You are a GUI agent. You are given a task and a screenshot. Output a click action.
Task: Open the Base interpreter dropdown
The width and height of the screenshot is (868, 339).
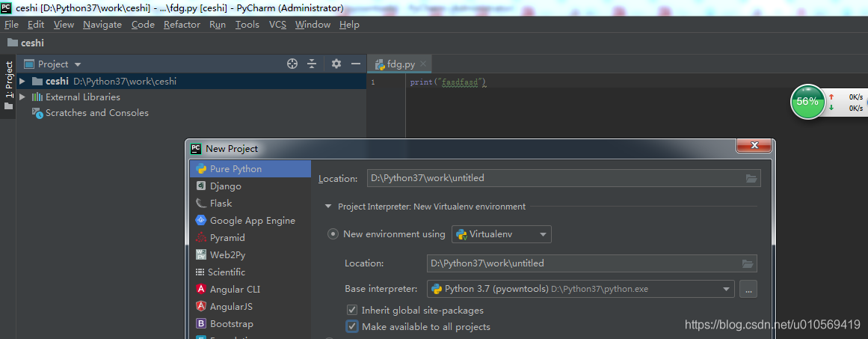tap(581, 289)
